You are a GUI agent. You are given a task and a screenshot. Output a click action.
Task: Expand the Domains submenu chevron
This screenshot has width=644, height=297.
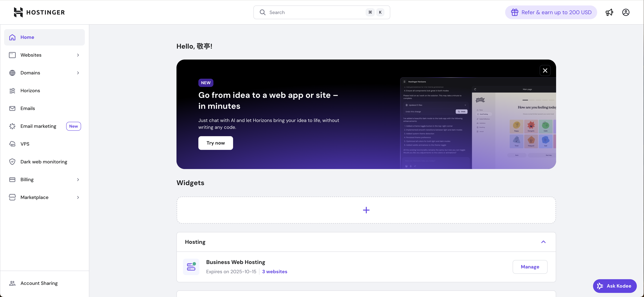coord(78,73)
